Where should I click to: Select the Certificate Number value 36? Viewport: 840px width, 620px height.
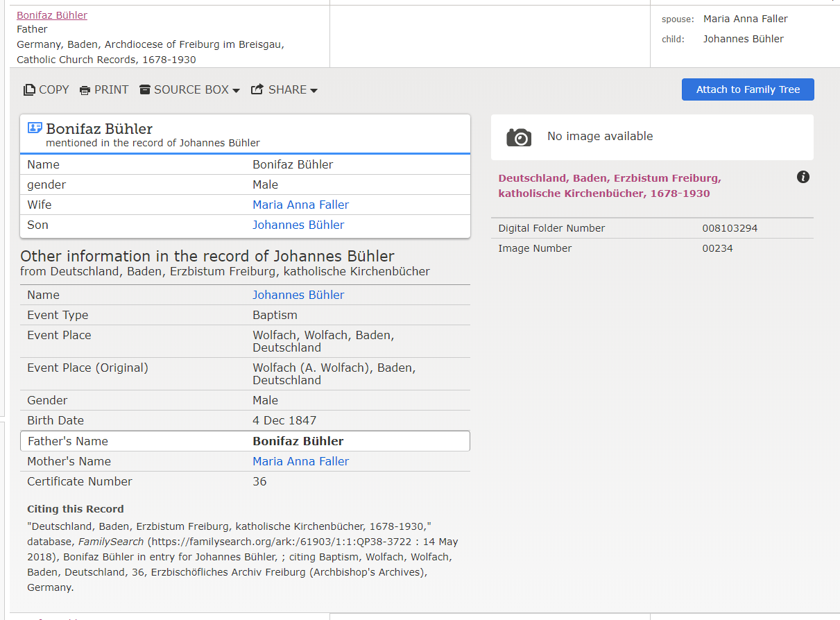click(259, 481)
